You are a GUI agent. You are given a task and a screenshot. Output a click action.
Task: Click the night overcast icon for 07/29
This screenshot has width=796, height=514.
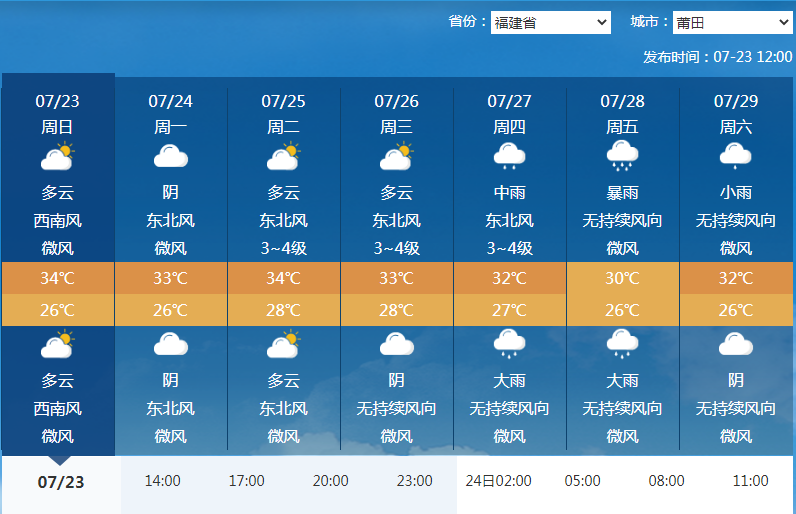736,345
